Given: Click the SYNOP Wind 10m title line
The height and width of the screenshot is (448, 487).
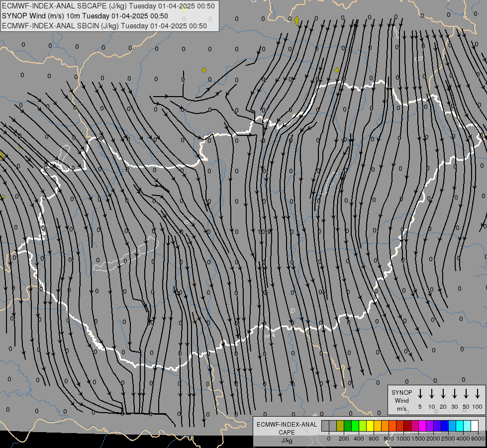Looking at the screenshot, I should coord(85,16).
